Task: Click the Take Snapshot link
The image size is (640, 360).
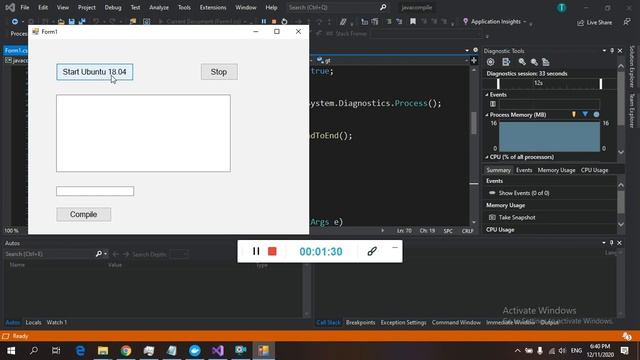Action: (517, 218)
